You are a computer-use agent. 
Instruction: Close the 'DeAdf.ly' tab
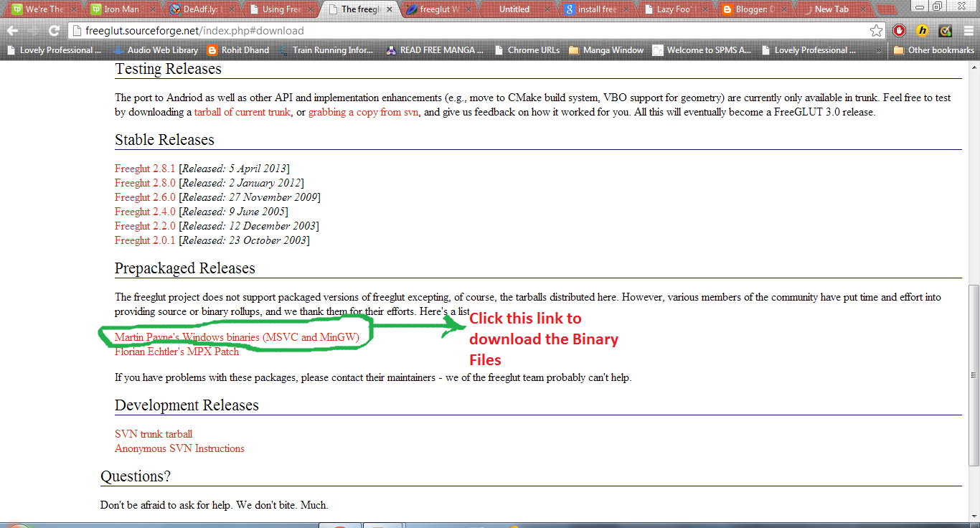pos(230,10)
